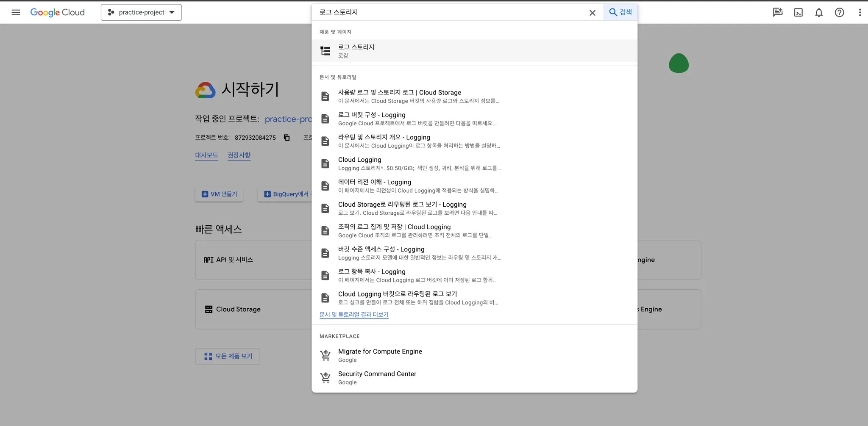
Task: Click document icon next to 로그 항목 복사
Action: [x=325, y=276]
